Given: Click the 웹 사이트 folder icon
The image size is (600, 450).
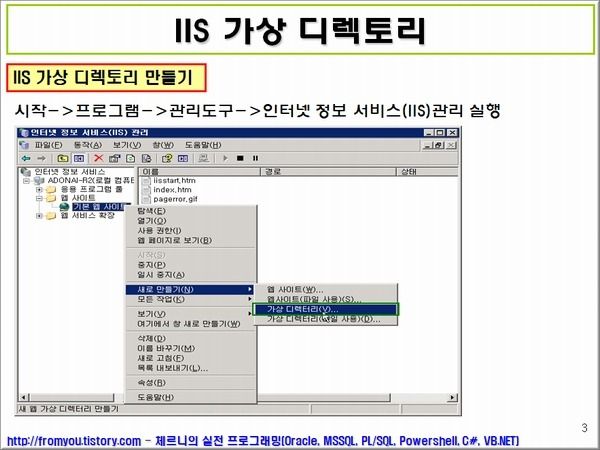Looking at the screenshot, I should [51, 198].
